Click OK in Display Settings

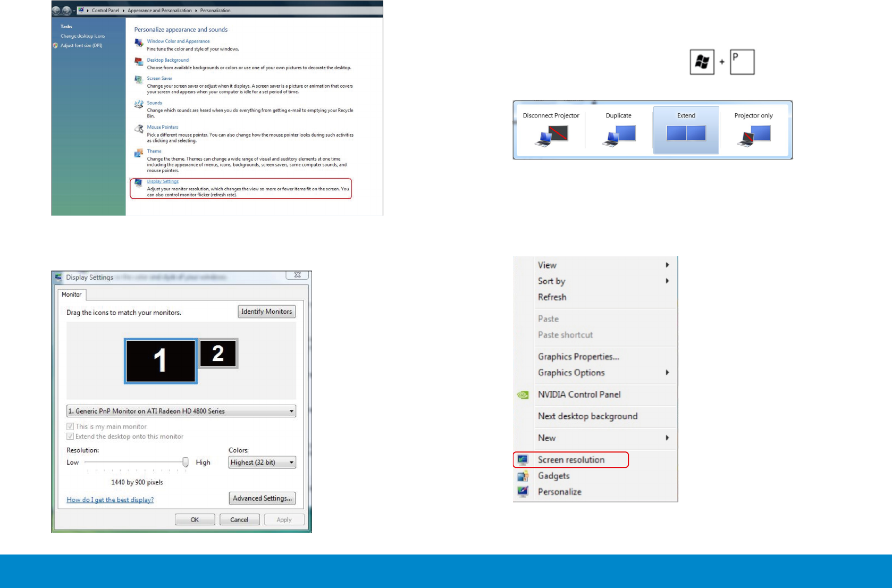pyautogui.click(x=195, y=520)
